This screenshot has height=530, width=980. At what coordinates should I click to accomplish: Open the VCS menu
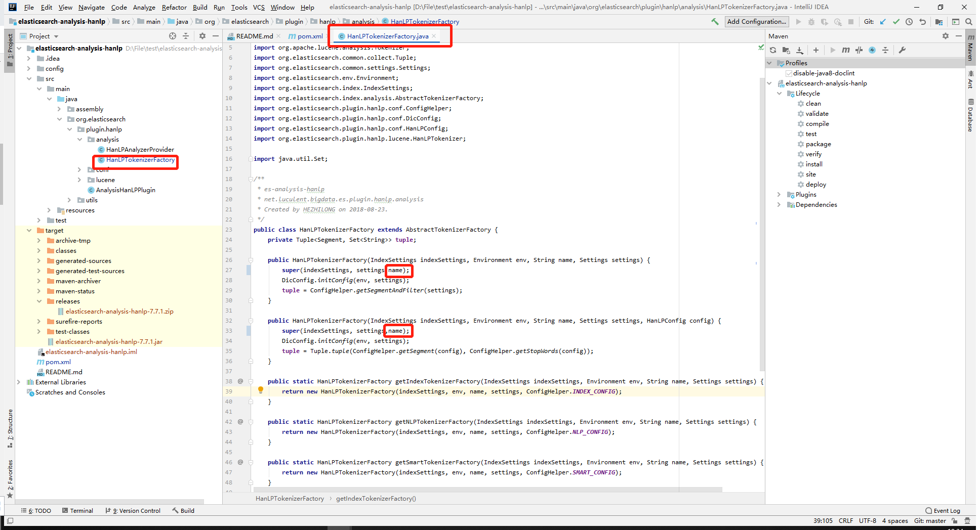259,7
